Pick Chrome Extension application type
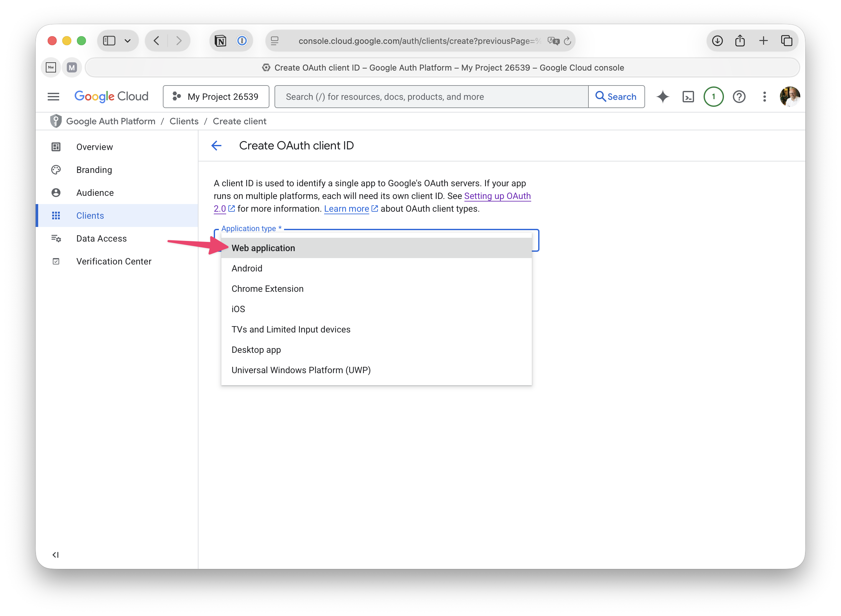This screenshot has height=616, width=841. pos(267,289)
